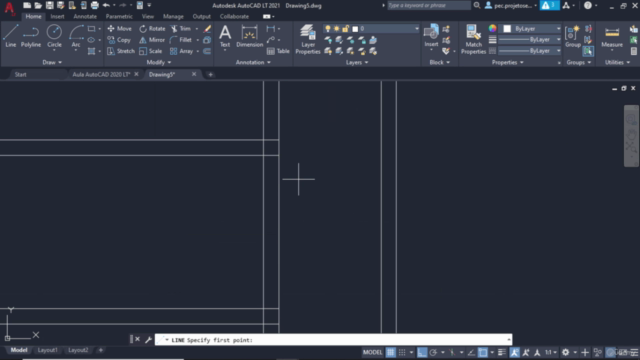
Task: Click the Plot printer icon
Action: coord(95,5)
